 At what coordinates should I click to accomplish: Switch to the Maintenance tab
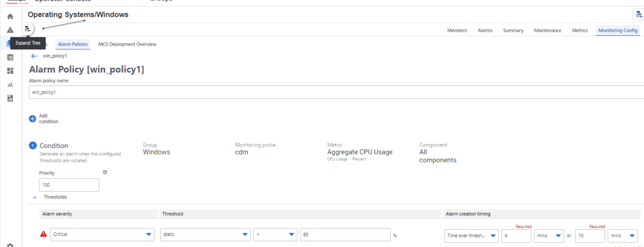(548, 31)
